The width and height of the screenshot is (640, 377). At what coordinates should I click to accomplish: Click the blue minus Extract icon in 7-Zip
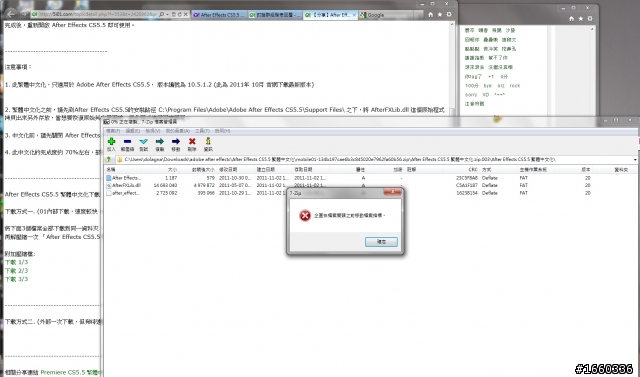(127, 141)
